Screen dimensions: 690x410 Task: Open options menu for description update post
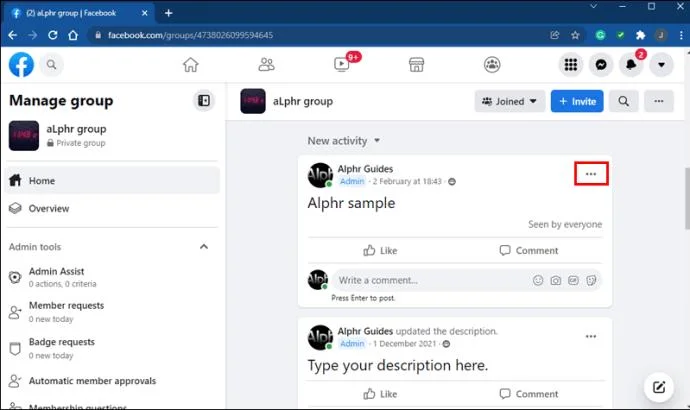point(591,337)
